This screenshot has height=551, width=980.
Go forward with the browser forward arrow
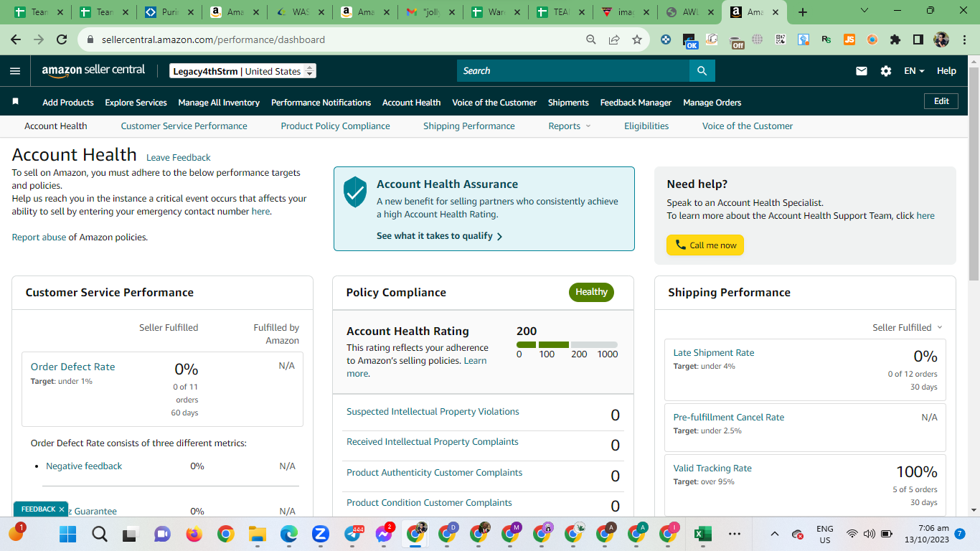click(39, 40)
